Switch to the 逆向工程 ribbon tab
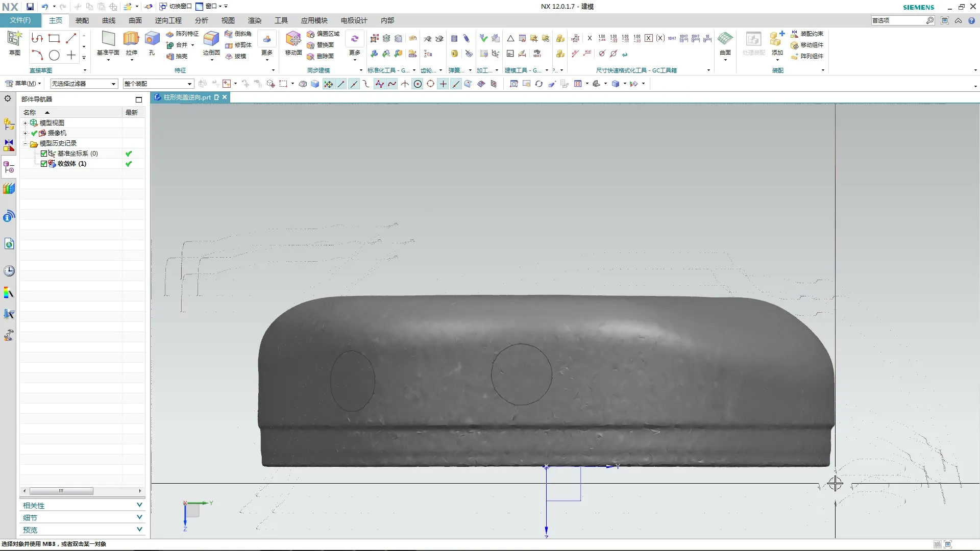This screenshot has height=551, width=980. click(168, 20)
